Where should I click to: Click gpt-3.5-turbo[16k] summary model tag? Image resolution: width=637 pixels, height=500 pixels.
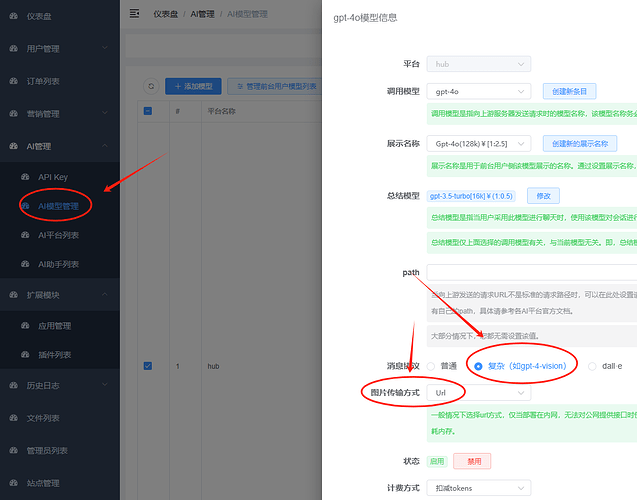(x=471, y=196)
